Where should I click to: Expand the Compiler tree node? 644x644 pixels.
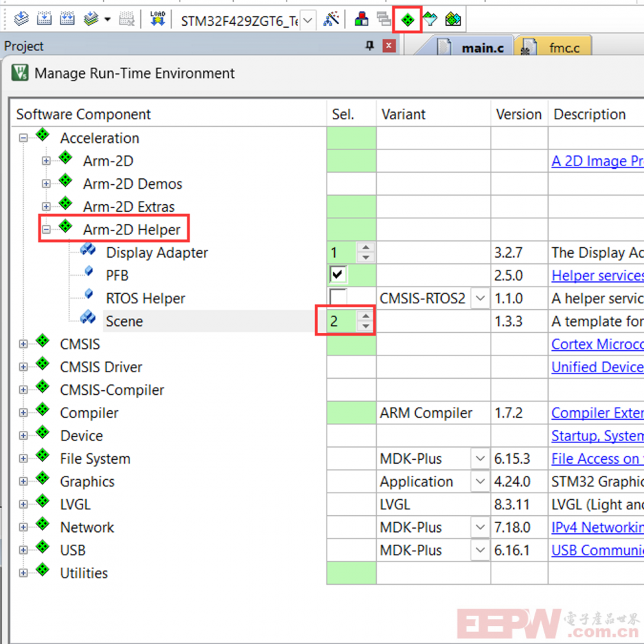coord(23,413)
